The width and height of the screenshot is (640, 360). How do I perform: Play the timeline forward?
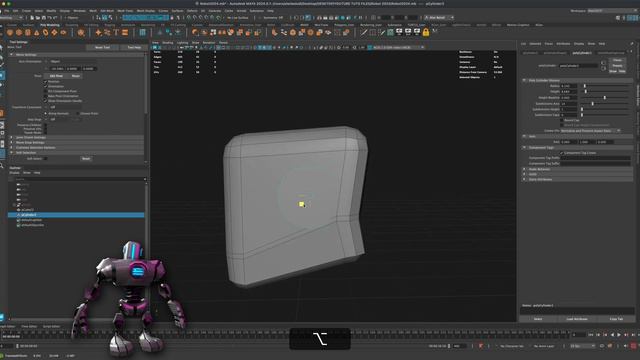coord(619,335)
